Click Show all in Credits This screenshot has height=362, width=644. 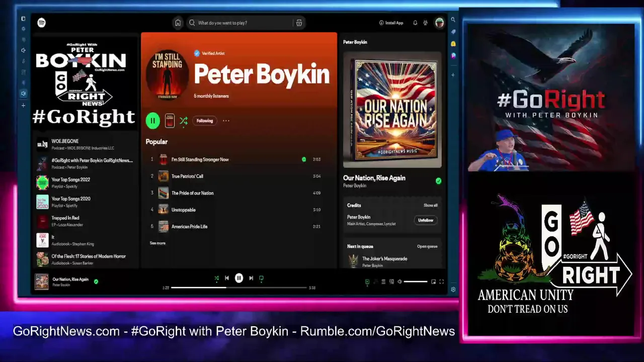431,205
